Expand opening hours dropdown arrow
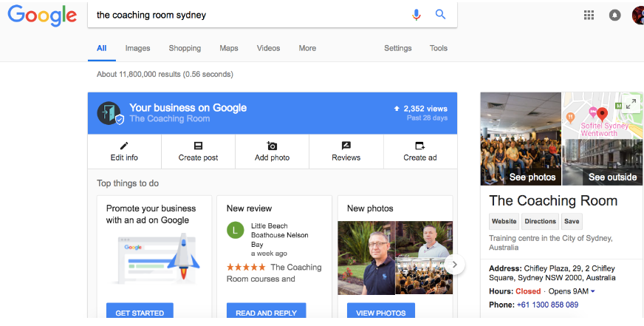The image size is (644, 326). (592, 291)
